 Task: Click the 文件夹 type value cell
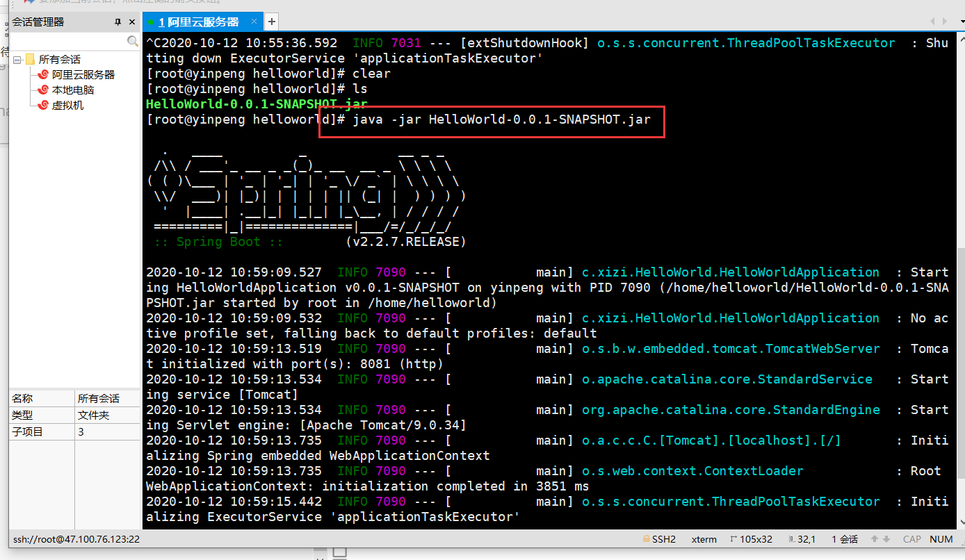[107, 415]
